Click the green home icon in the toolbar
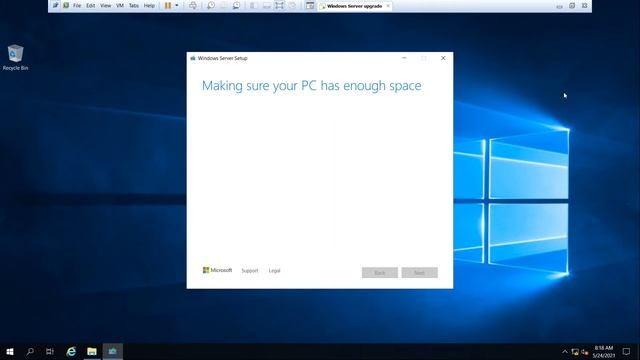Screen dimensions: 640x360 66,5
